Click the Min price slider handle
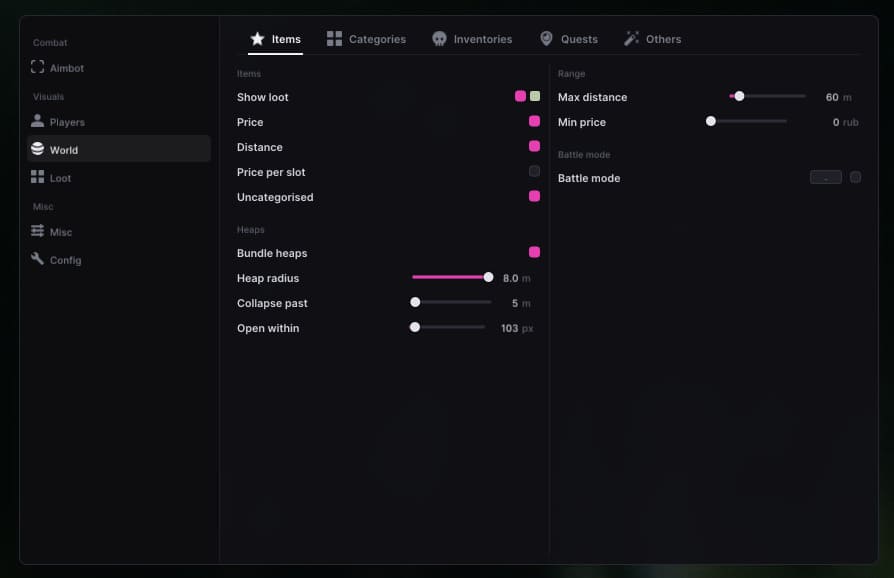Viewport: 894px width, 578px height. coord(710,121)
